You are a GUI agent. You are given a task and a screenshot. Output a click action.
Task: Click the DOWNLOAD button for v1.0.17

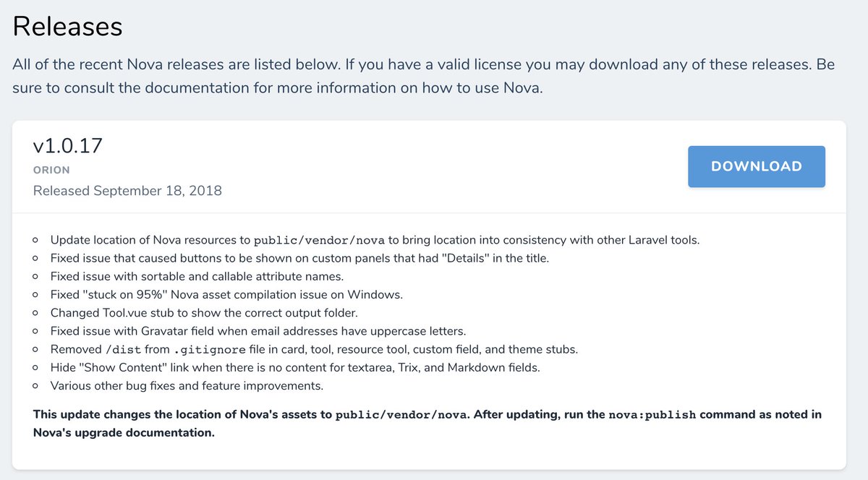pos(756,166)
